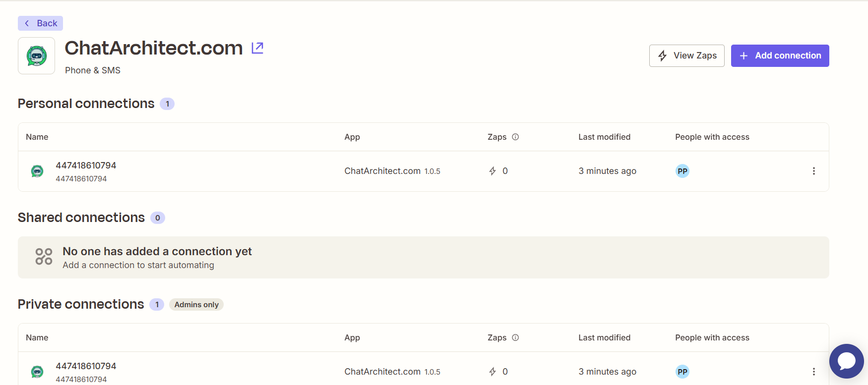This screenshot has height=385, width=868.
Task: Click Name column header in Personal connections
Action: [x=37, y=137]
